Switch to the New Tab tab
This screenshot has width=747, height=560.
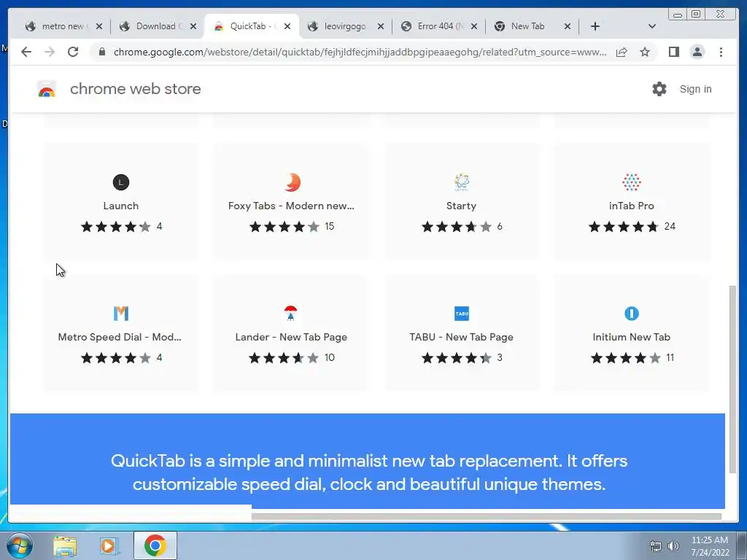coord(532,26)
